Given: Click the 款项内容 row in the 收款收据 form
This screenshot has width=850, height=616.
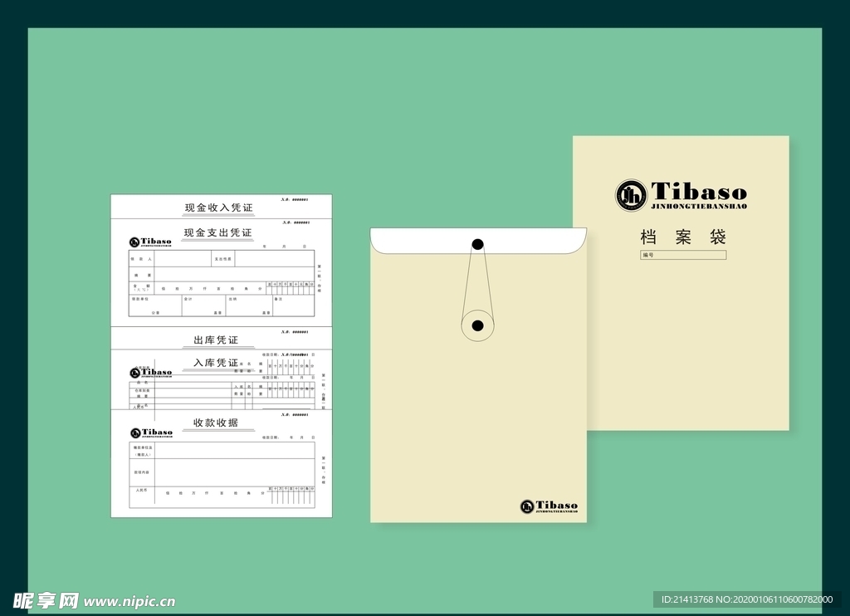Looking at the screenshot, I should point(232,471).
